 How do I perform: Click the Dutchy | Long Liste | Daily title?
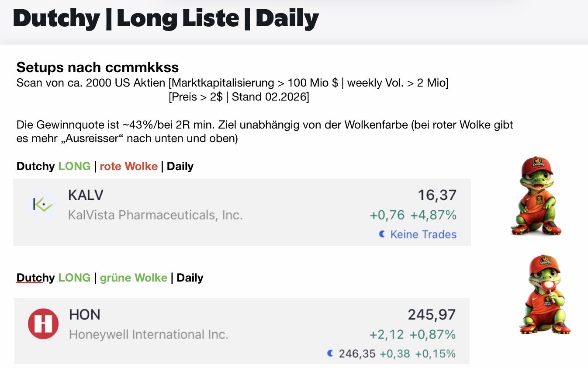pyautogui.click(x=166, y=19)
